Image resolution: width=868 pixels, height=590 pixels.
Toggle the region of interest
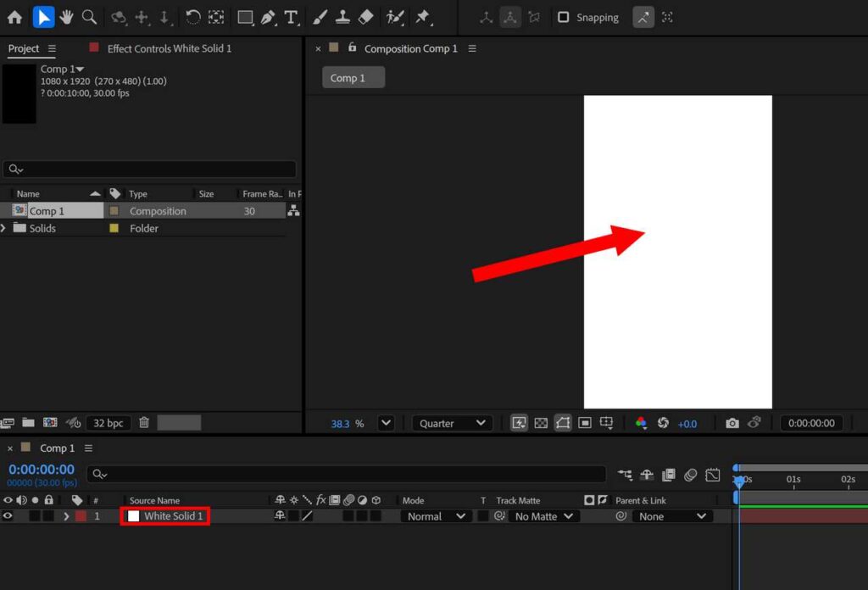pyautogui.click(x=585, y=423)
